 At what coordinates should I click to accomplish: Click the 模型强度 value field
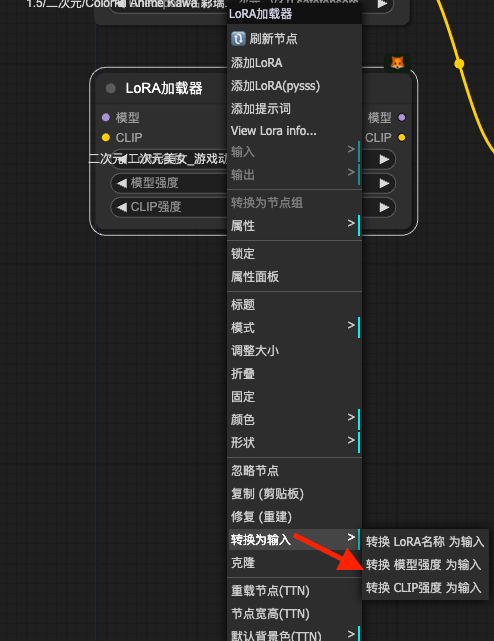253,183
